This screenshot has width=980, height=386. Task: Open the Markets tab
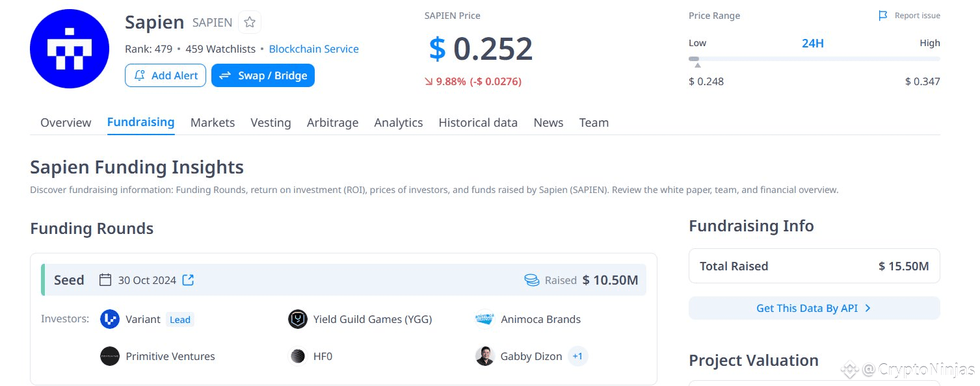pos(213,123)
